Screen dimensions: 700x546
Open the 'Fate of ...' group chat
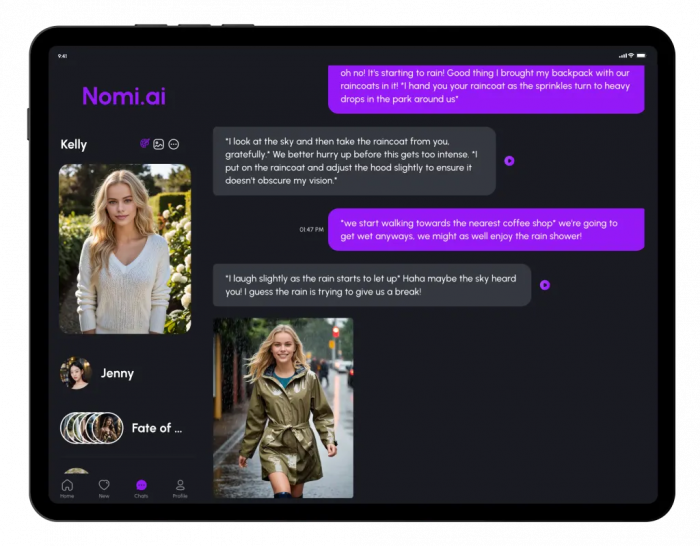tap(157, 428)
